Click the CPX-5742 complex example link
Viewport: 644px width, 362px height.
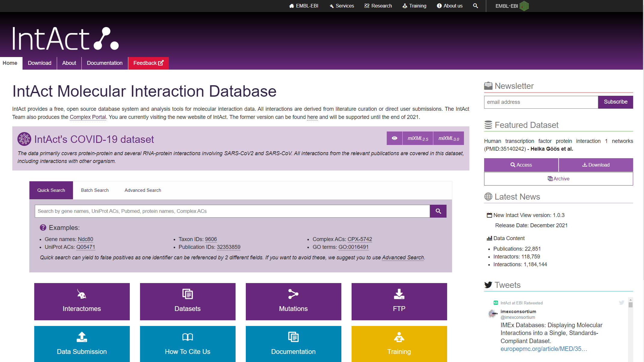[x=360, y=239]
